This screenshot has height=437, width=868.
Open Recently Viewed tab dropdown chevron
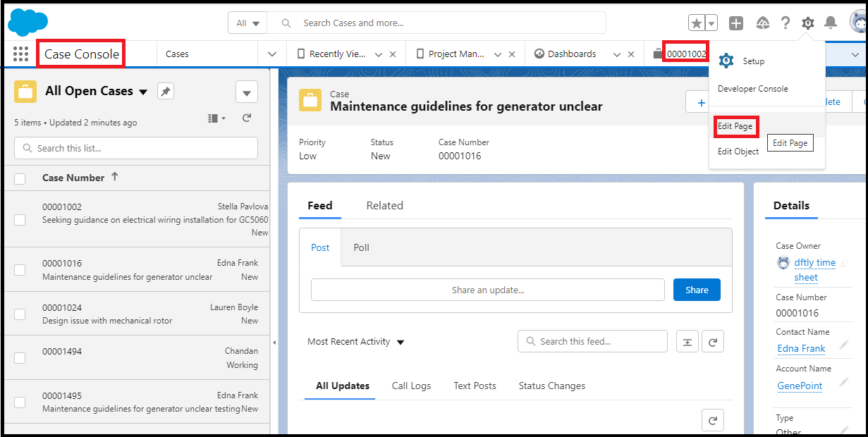(379, 54)
